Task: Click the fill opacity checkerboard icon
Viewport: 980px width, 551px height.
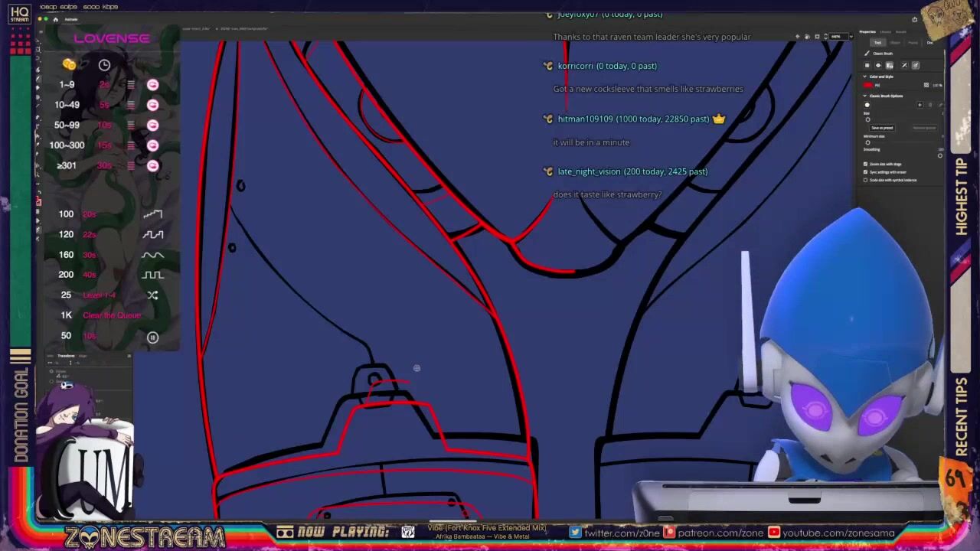Action: (926, 85)
